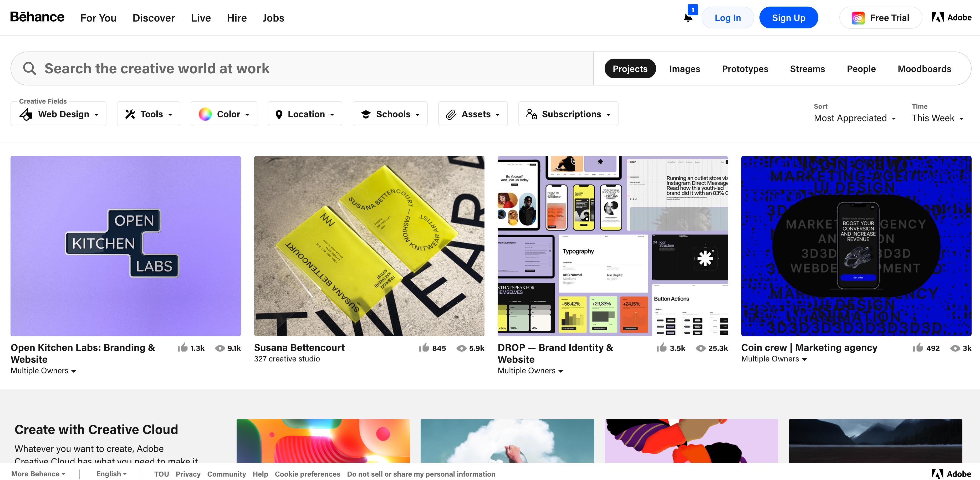Click the Adobe logo in the top right

coord(951,17)
